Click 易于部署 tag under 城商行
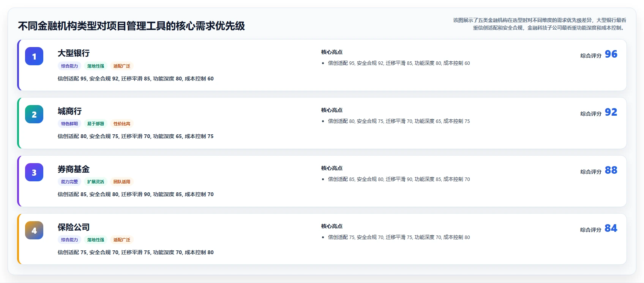Screen dimensions: 644x283 point(96,124)
